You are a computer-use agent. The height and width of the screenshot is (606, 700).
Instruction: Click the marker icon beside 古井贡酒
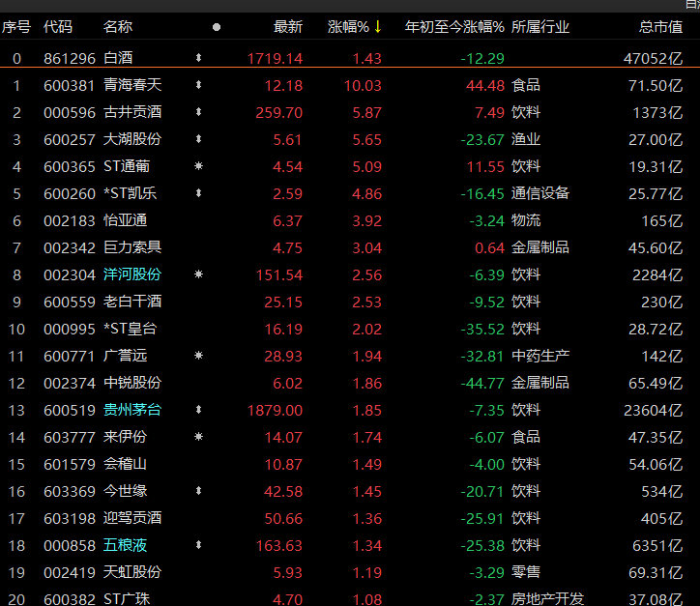(x=199, y=112)
